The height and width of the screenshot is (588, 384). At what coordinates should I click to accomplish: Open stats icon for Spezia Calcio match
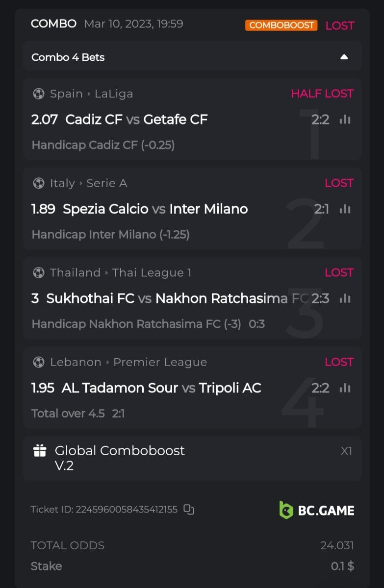(x=345, y=209)
